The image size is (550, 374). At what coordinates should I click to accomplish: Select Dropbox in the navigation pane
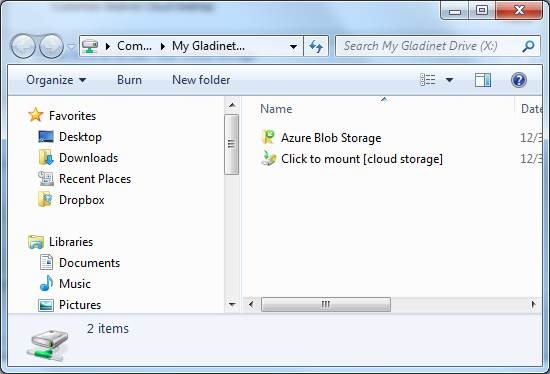81,200
